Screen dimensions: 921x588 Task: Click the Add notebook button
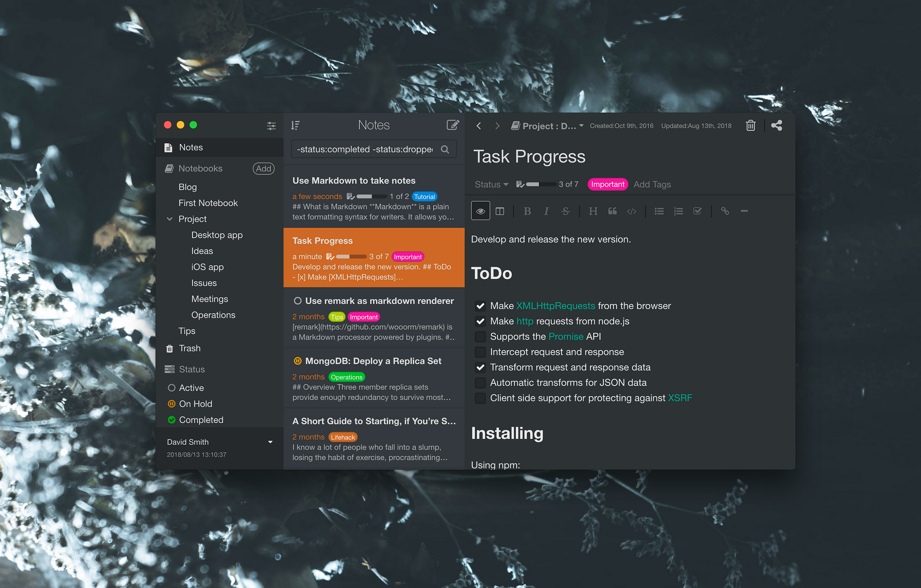[x=263, y=169]
